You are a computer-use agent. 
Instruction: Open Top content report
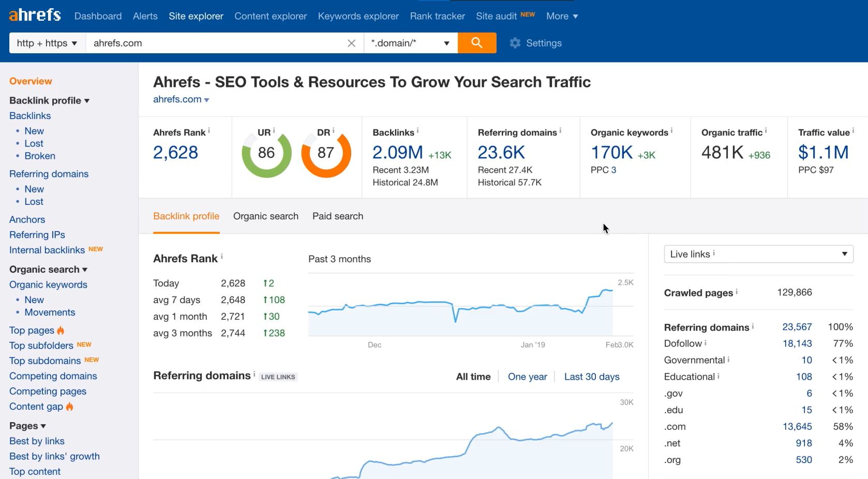coord(35,472)
